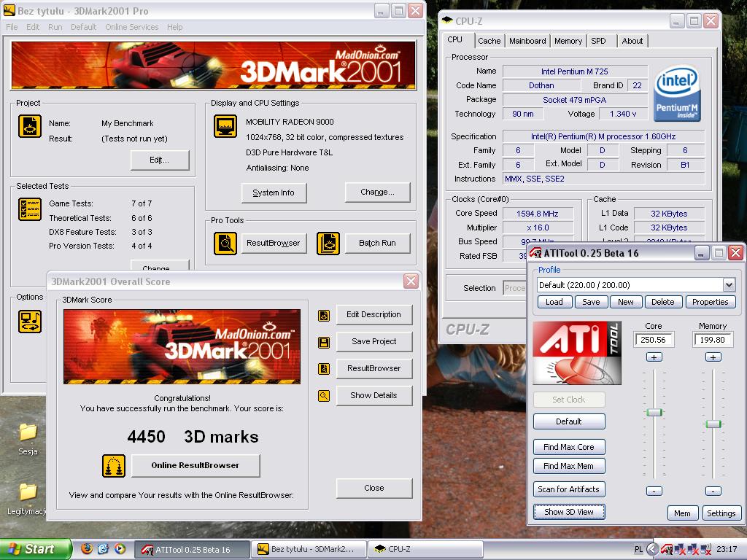Click the Save Project floppy icon
Viewport: 747px width, 560px height.
[x=324, y=343]
